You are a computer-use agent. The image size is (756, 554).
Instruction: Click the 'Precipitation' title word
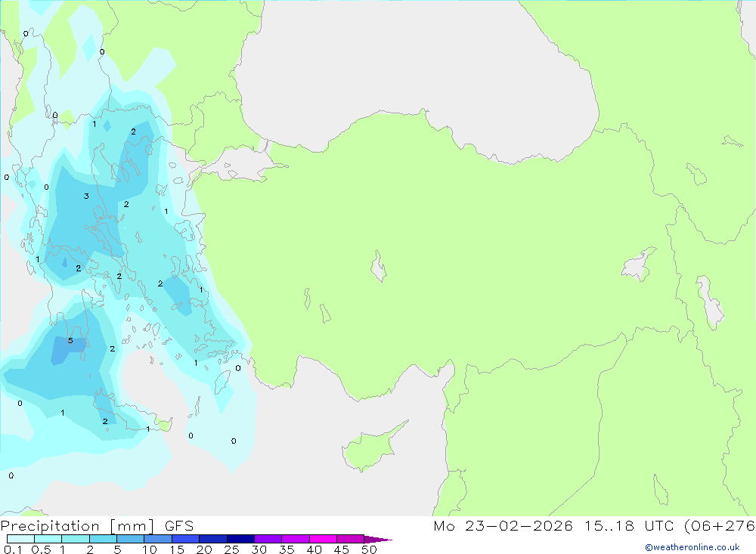(50, 526)
